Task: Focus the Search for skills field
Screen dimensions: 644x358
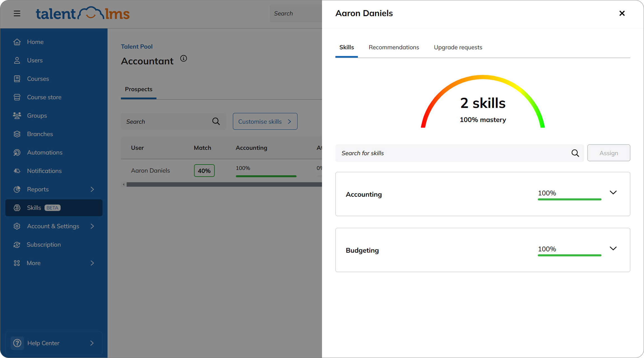Action: (x=459, y=153)
